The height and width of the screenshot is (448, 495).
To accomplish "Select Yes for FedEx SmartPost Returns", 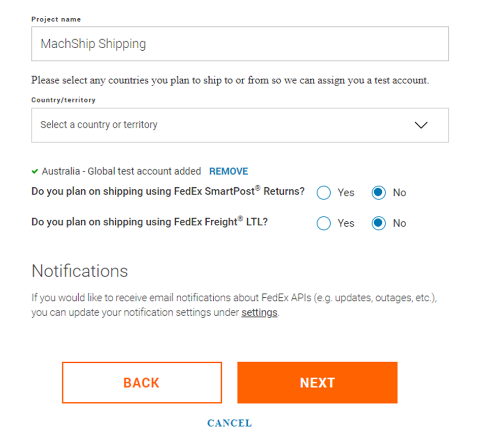I will tap(324, 193).
